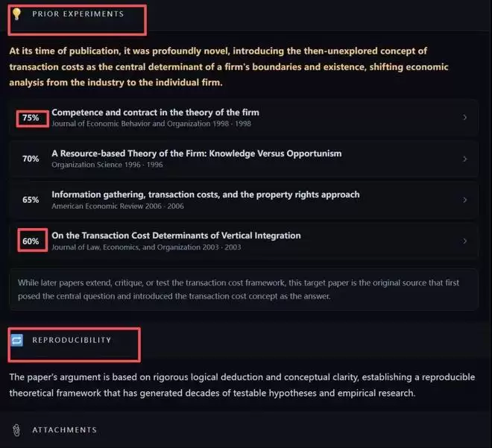492x448 pixels.
Task: Open "A Resource-based Theory of the Firm" paper
Action: click(196, 154)
